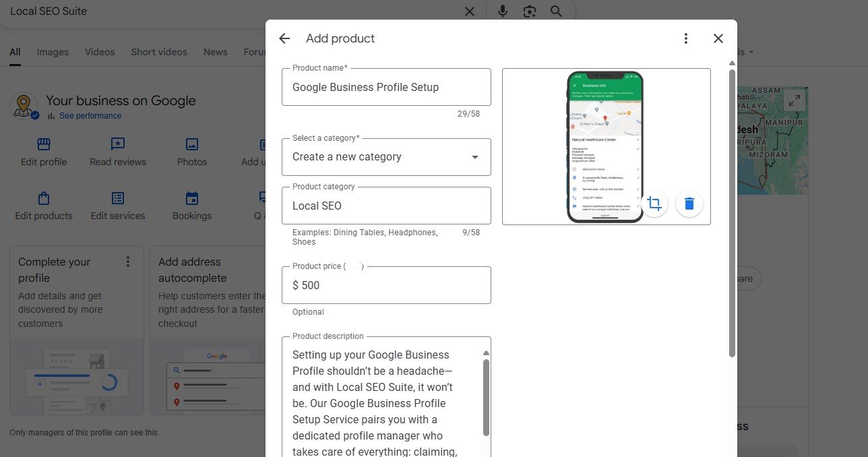Clear the search box with X icon
868x457 pixels.
pyautogui.click(x=470, y=11)
